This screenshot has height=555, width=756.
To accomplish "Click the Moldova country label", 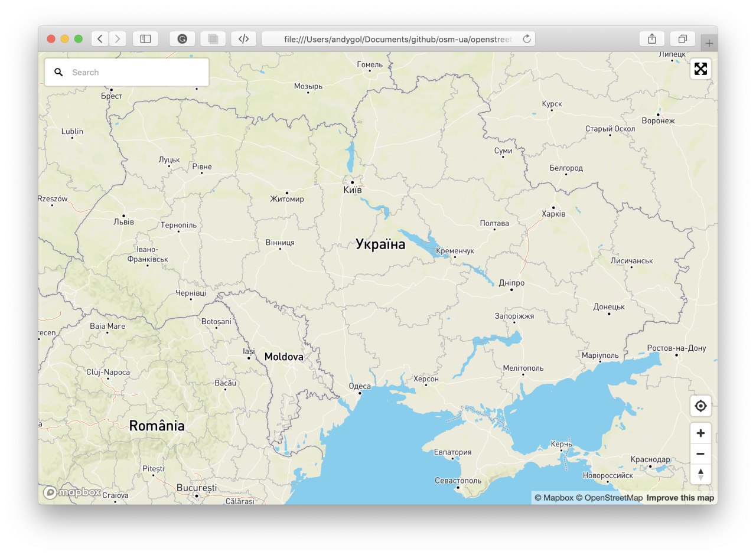I will [284, 357].
